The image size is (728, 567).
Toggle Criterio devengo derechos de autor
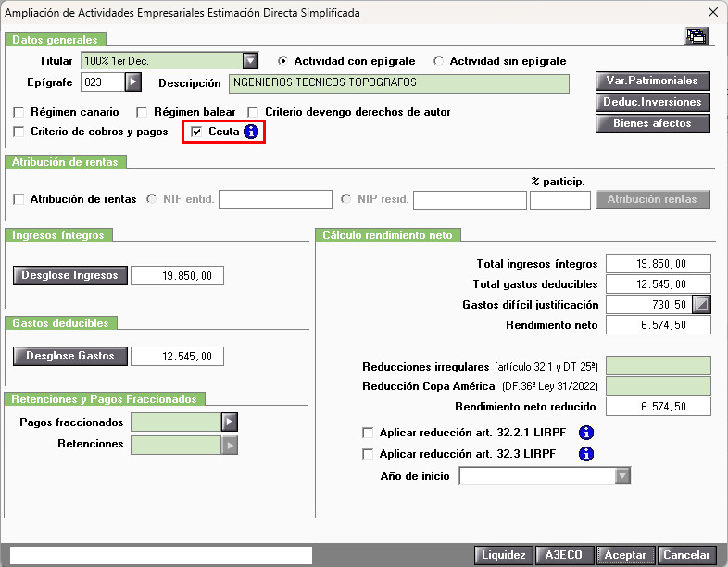[x=253, y=112]
